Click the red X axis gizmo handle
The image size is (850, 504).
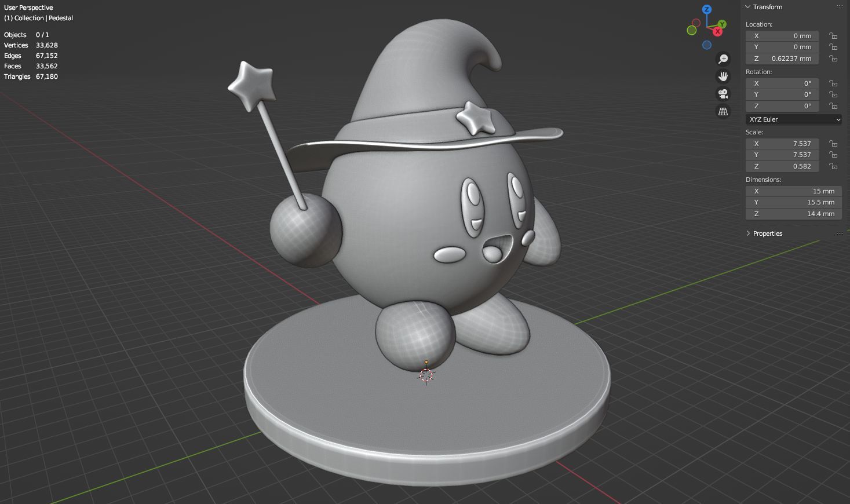(x=718, y=31)
